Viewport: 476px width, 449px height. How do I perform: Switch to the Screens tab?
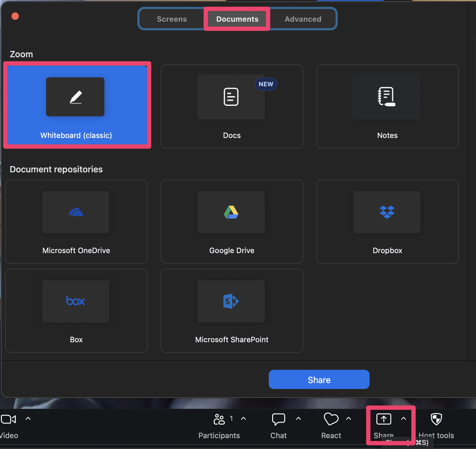(172, 19)
